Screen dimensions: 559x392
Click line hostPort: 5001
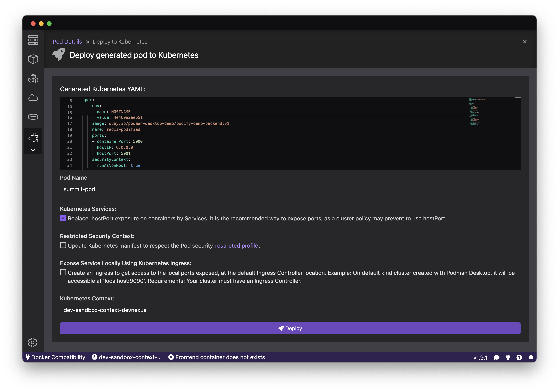[x=113, y=153]
